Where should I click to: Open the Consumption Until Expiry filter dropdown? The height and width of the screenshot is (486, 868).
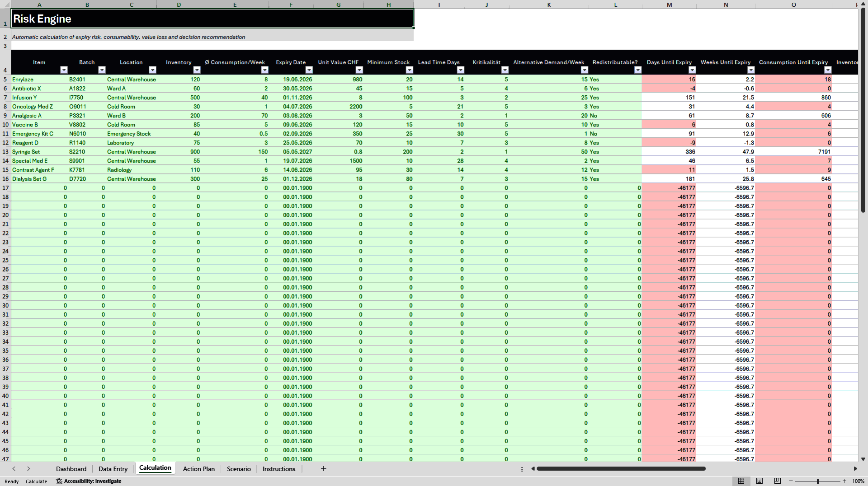point(827,70)
